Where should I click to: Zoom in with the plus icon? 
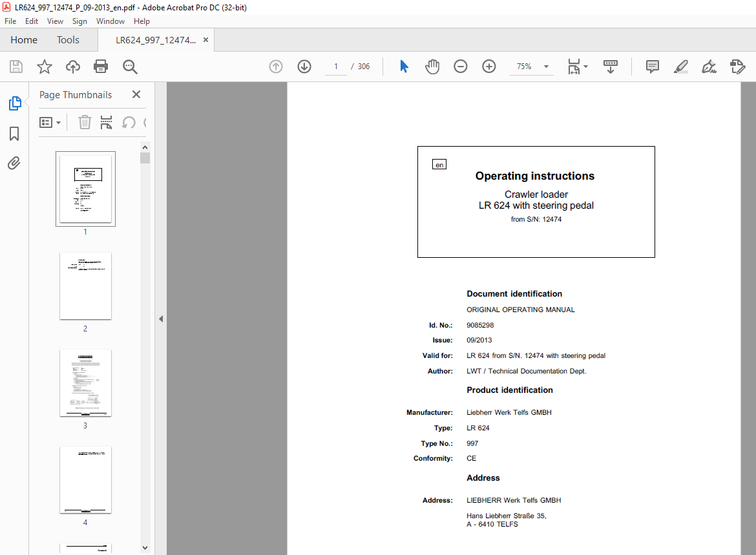(489, 67)
